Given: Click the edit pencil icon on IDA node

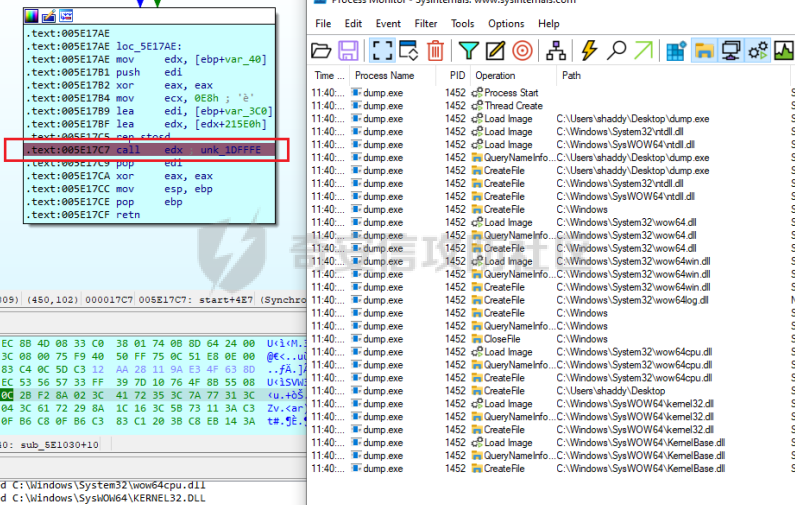Looking at the screenshot, I should (49, 16).
